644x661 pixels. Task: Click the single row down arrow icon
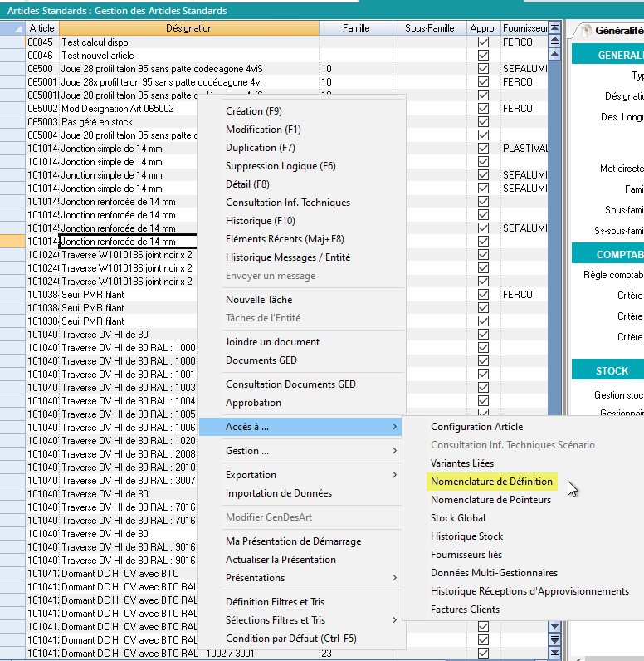point(554,627)
